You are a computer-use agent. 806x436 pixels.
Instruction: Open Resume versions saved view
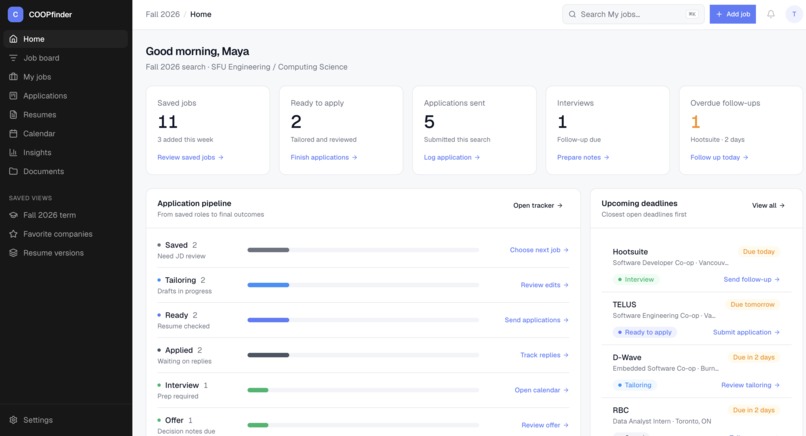66,253
